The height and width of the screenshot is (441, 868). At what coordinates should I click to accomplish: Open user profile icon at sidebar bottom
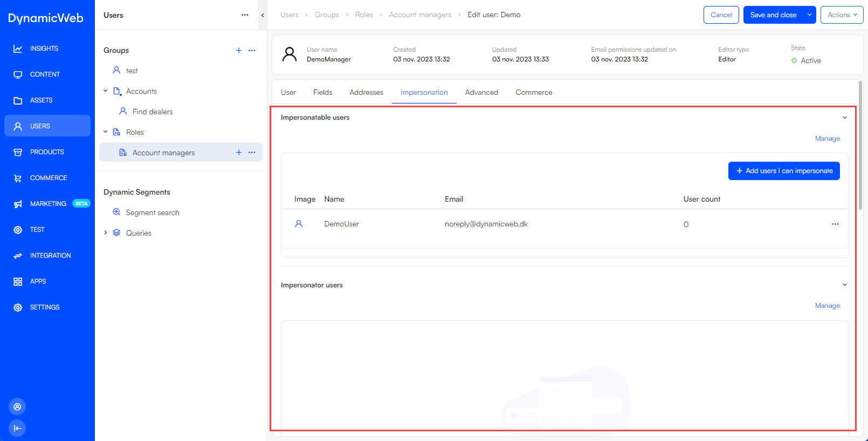coord(17,406)
